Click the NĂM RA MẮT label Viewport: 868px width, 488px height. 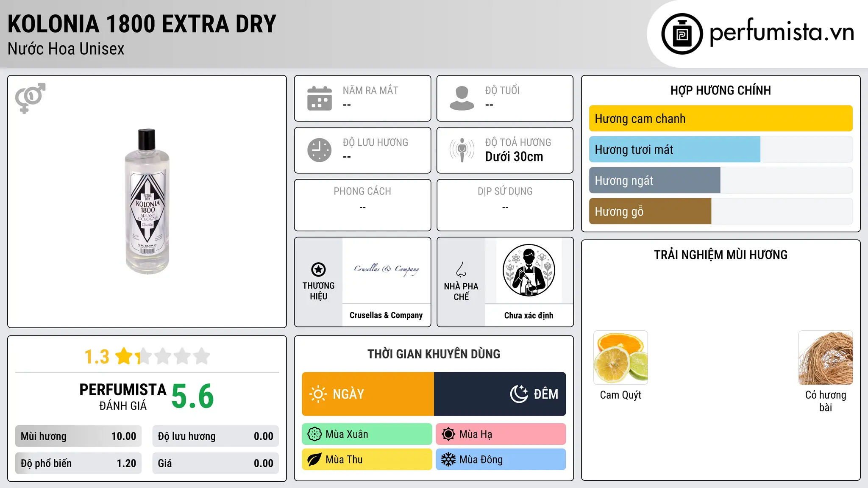[370, 90]
